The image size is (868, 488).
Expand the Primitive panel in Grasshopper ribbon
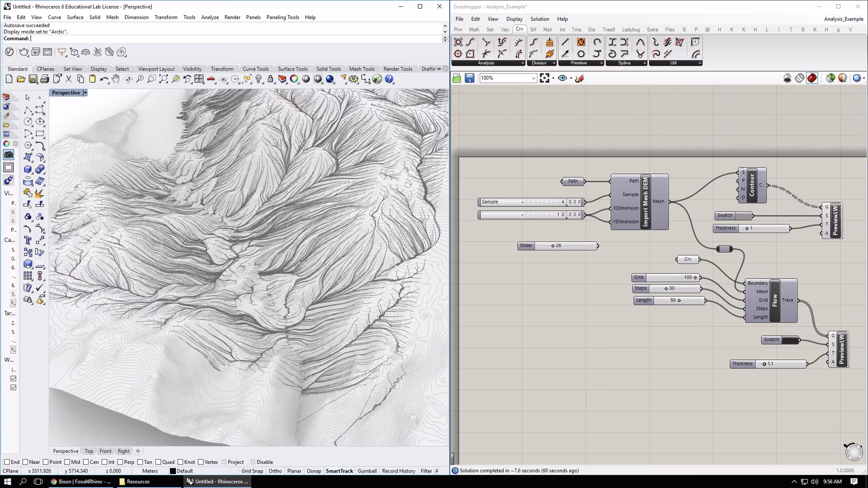click(x=601, y=63)
